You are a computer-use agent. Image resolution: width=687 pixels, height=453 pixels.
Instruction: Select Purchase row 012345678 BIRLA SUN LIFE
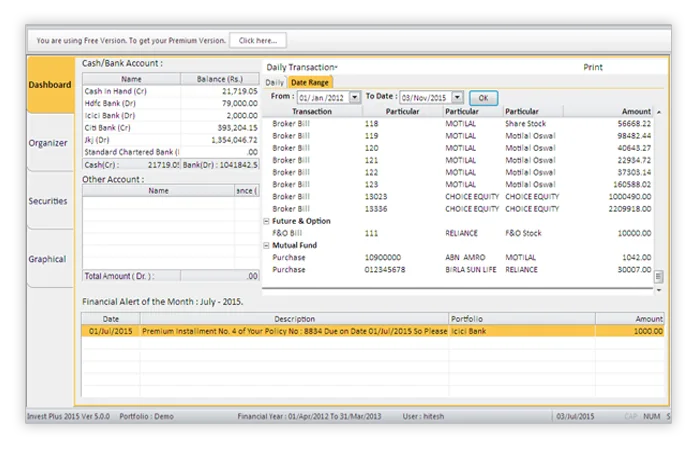click(x=458, y=270)
